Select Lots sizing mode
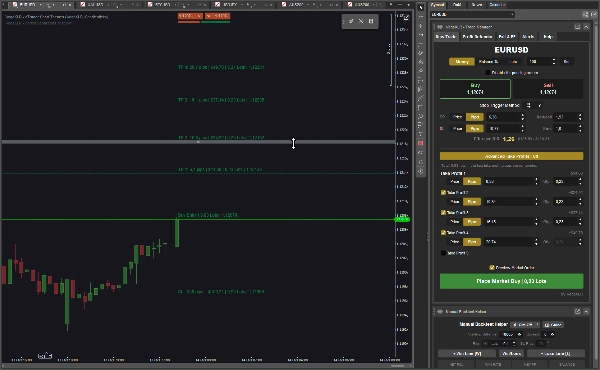 point(513,62)
